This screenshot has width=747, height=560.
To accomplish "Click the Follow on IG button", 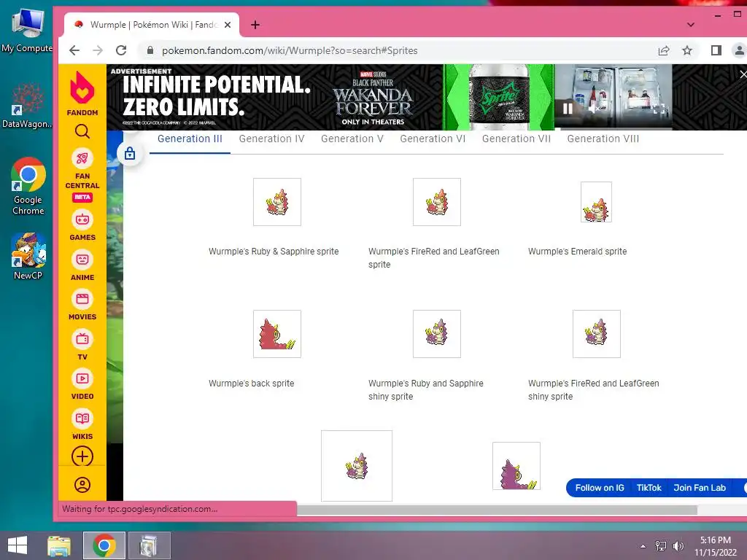I will (x=600, y=488).
